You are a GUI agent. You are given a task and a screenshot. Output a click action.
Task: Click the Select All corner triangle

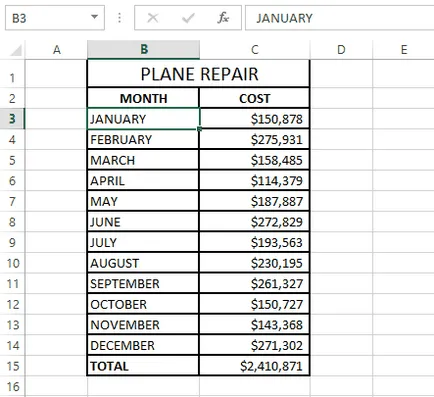[x=16, y=50]
